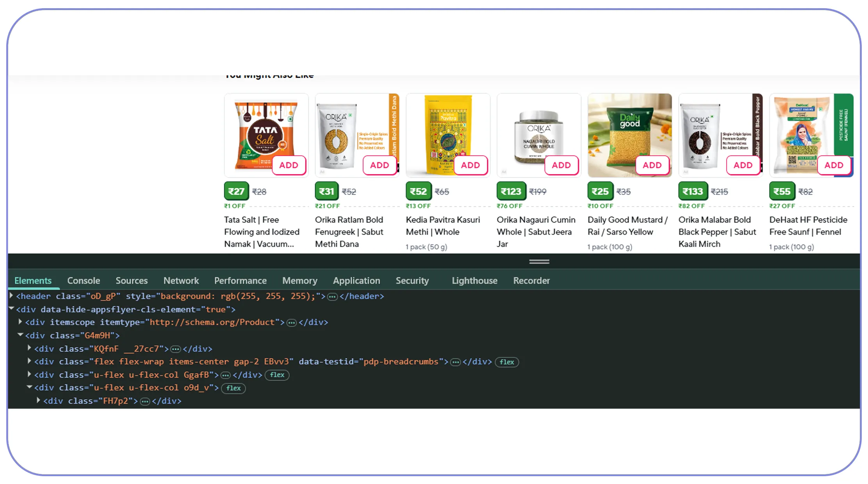Toggle flex badge on o9d_v div
Image resolution: width=868 pixels, height=484 pixels.
[233, 388]
